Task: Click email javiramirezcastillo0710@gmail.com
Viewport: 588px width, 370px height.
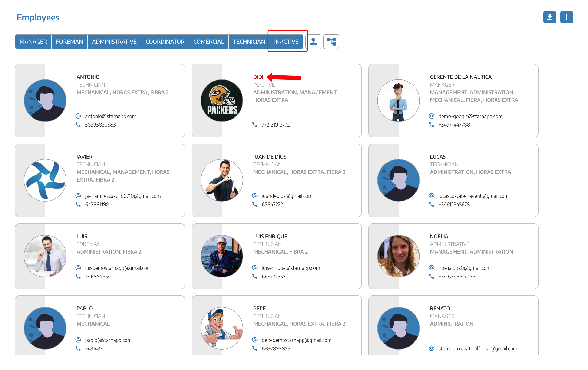Action: tap(123, 196)
